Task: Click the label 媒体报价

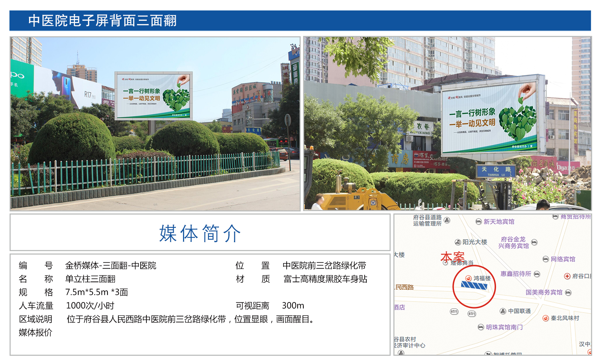Action: [36, 333]
